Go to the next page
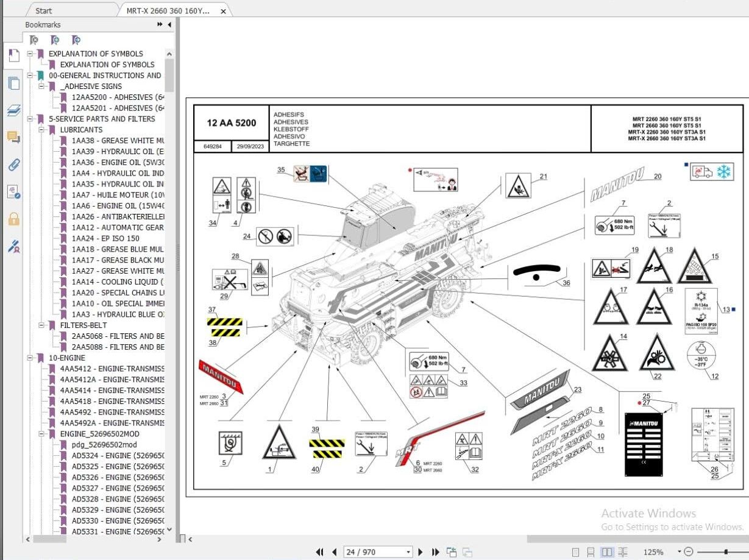 (x=421, y=552)
